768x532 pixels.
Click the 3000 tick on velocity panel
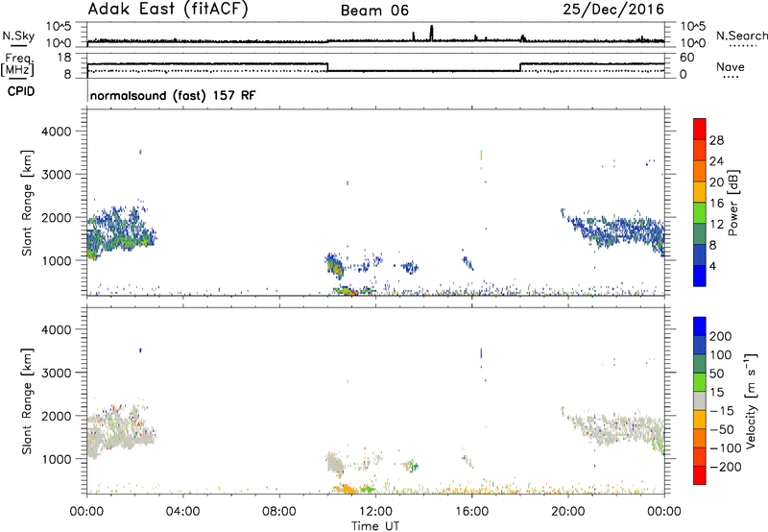(x=56, y=373)
